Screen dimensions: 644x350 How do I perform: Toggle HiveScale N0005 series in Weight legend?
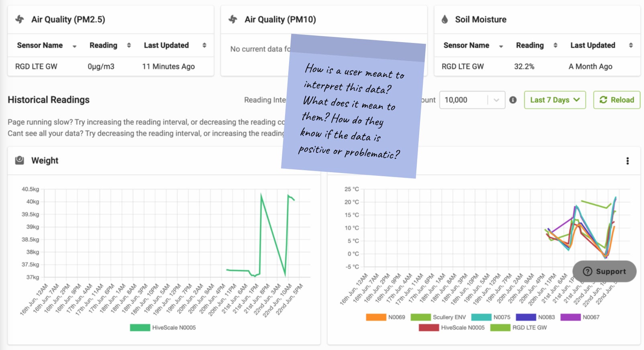point(163,328)
